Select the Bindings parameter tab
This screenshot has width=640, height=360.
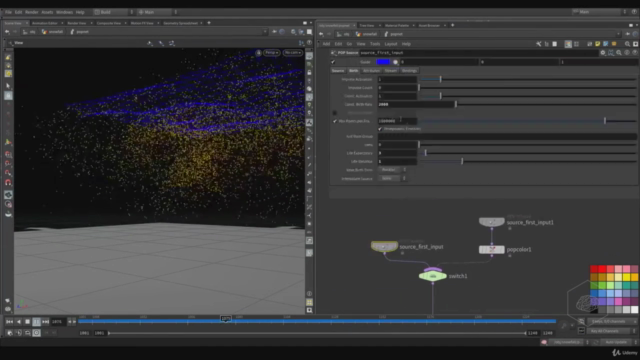[x=409, y=71]
